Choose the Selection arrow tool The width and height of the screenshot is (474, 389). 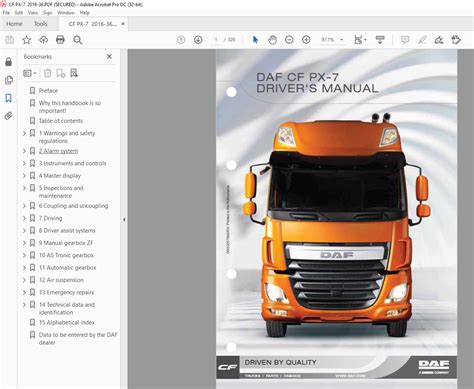tap(255, 40)
